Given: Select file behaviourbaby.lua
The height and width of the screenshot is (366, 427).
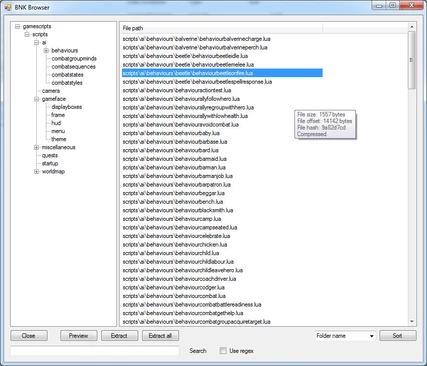Looking at the screenshot, I should pos(171,133).
